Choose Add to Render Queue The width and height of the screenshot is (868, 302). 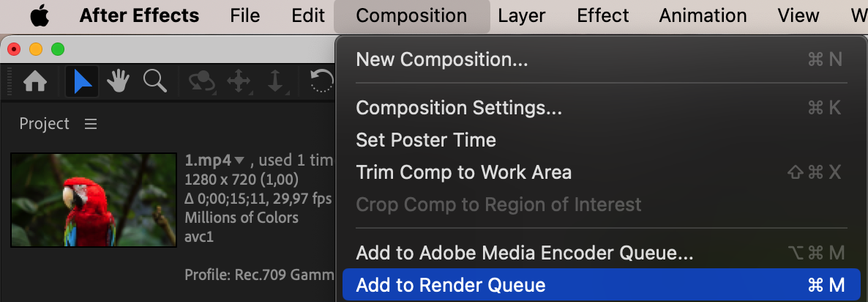[451, 285]
